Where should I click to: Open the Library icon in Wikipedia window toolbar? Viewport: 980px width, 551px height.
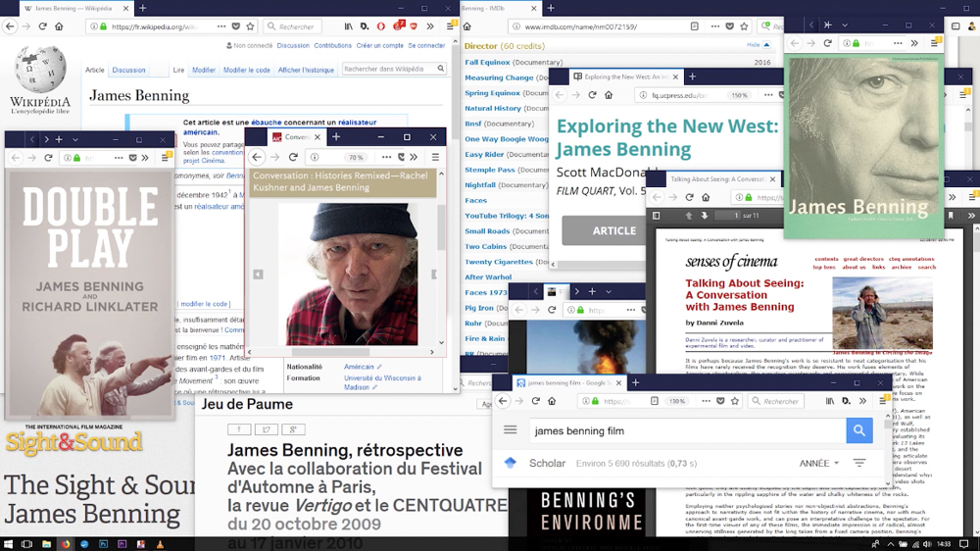point(348,26)
